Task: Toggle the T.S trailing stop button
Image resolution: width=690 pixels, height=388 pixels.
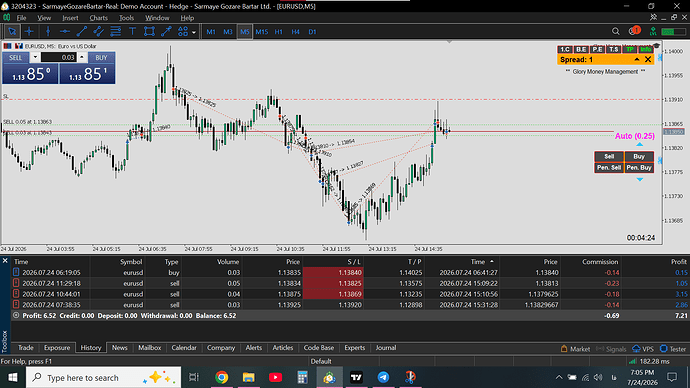Action: coord(613,49)
